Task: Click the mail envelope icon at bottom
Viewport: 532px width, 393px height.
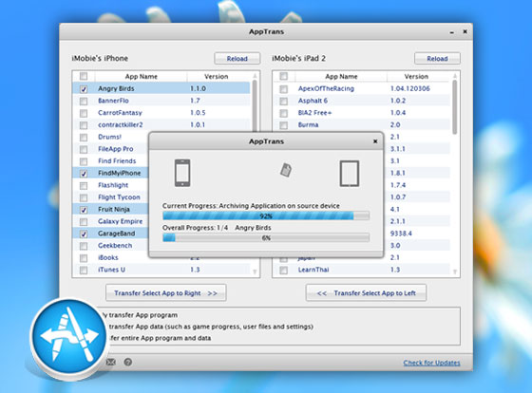Action: click(111, 362)
